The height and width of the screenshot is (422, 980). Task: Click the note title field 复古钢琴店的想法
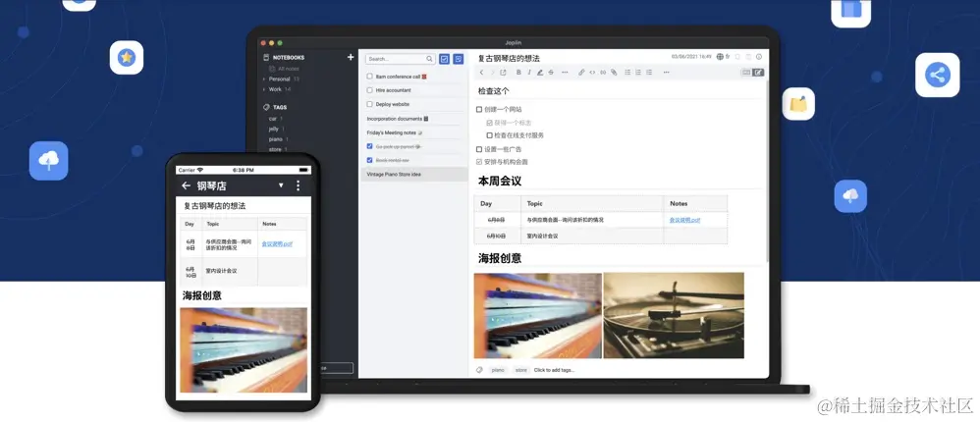[x=509, y=58]
